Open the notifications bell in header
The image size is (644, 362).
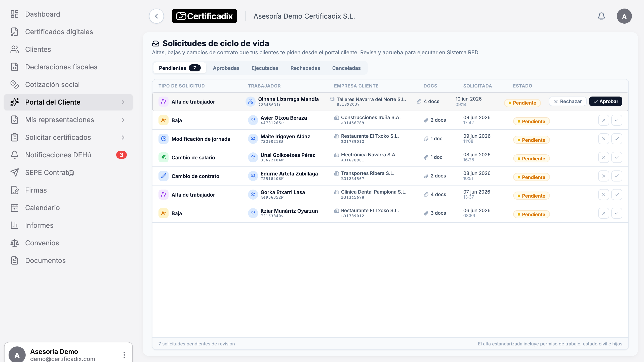pyautogui.click(x=601, y=16)
